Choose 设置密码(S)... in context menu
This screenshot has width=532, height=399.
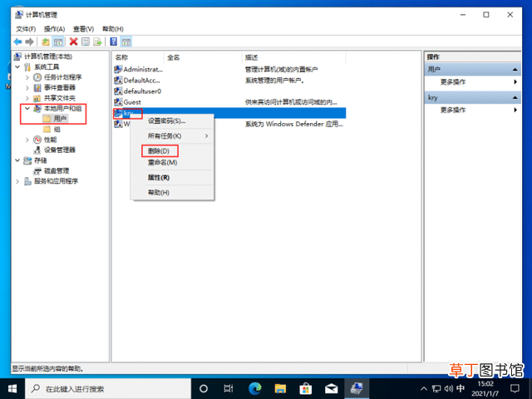pos(172,121)
